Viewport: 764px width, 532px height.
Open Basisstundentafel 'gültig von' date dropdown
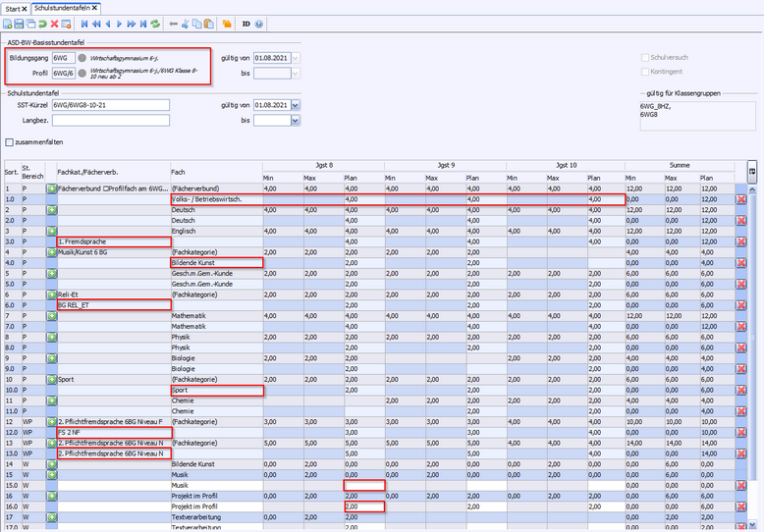[297, 59]
